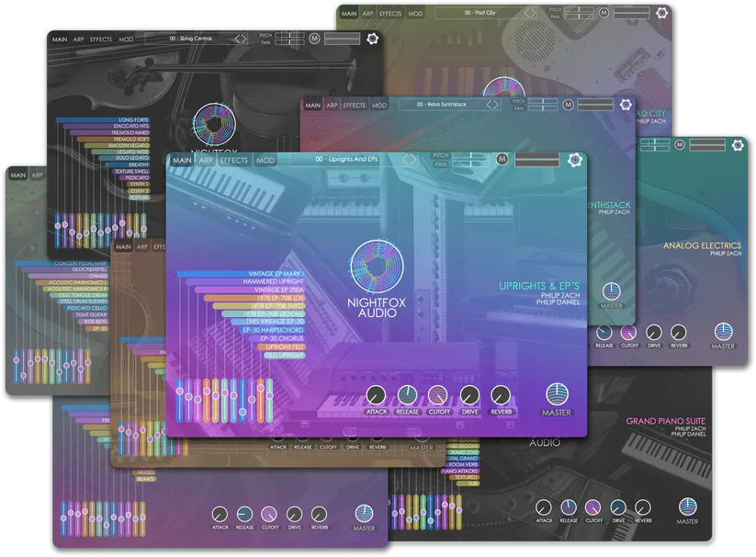Switch to ARP tab in Uprights And EPs window
This screenshot has width=756, height=557.
pos(206,161)
